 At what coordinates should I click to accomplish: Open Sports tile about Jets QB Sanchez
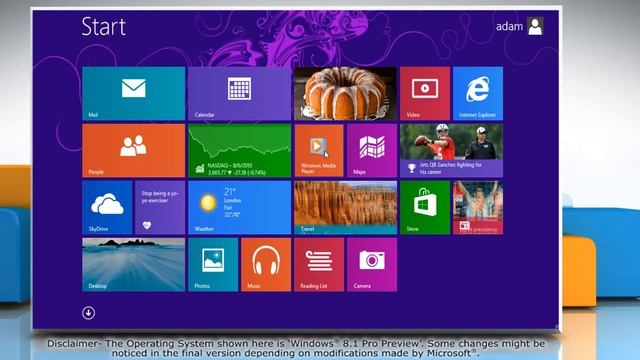tap(451, 151)
